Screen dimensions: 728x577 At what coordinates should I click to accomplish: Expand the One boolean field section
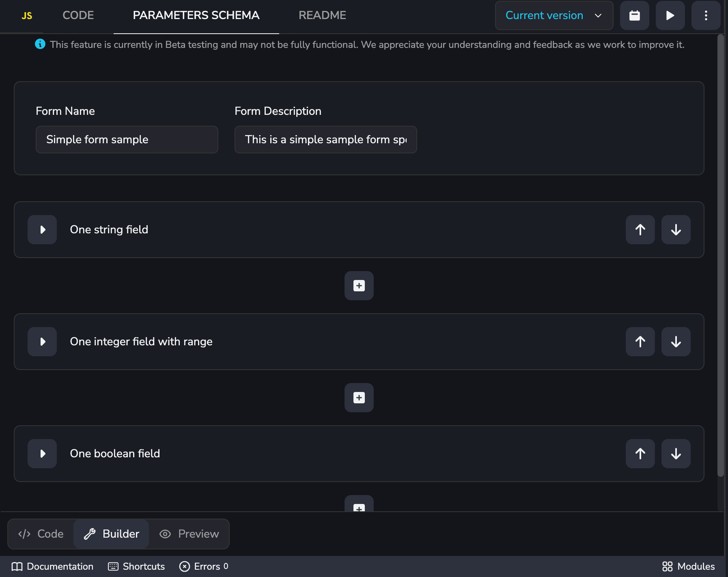point(42,454)
